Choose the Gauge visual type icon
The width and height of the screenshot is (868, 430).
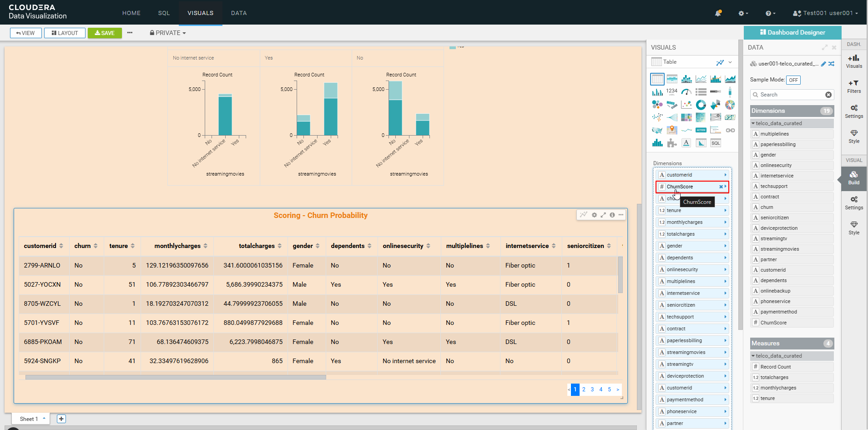click(x=686, y=92)
